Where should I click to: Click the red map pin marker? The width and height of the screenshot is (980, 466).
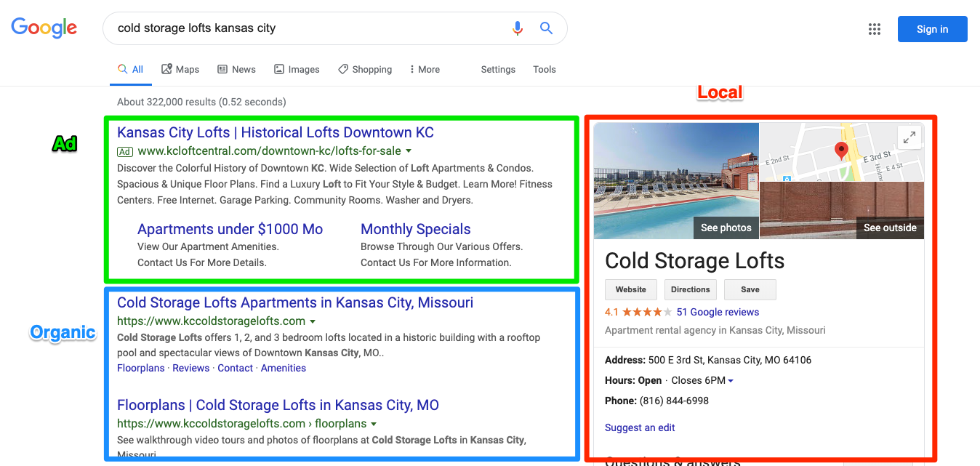point(841,150)
